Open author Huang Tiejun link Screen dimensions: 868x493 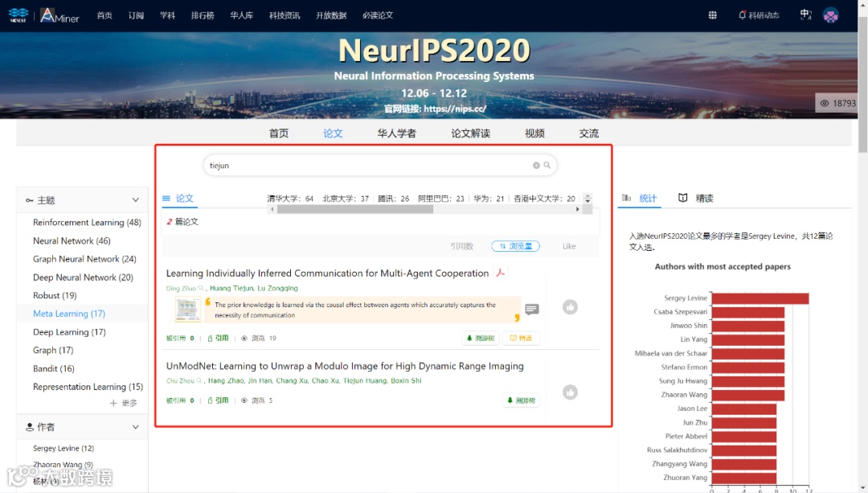[x=231, y=288]
